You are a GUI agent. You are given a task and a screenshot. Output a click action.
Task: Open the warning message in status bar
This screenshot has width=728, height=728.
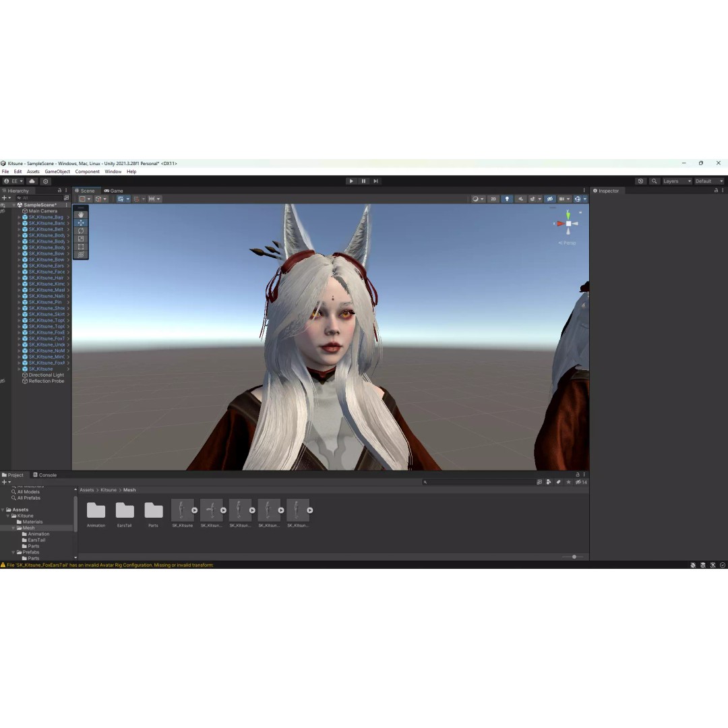click(110, 565)
